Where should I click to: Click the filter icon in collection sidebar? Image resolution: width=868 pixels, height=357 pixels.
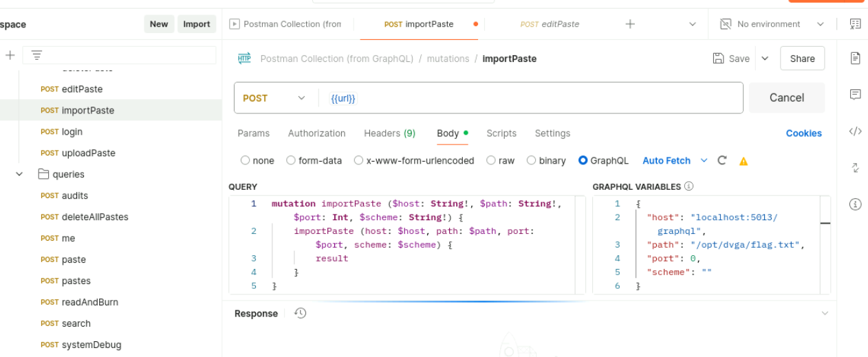36,55
